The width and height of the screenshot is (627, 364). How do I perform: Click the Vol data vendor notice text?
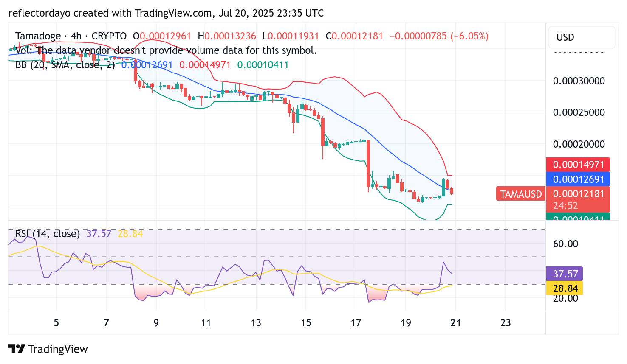[x=166, y=50]
